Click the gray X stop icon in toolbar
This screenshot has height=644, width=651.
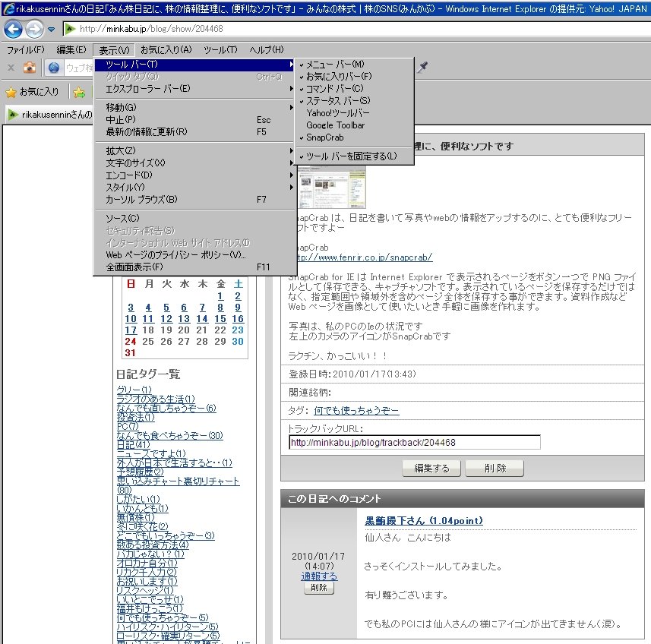pyautogui.click(x=11, y=68)
